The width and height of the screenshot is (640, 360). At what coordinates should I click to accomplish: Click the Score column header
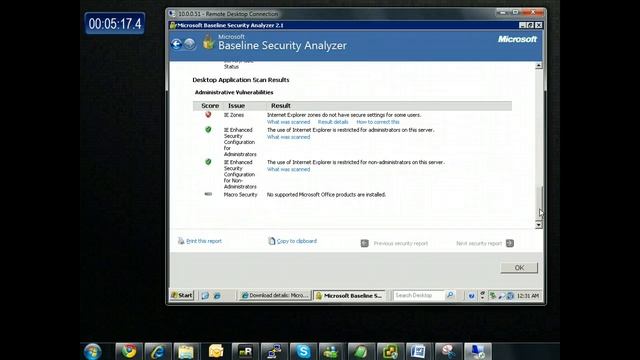210,106
